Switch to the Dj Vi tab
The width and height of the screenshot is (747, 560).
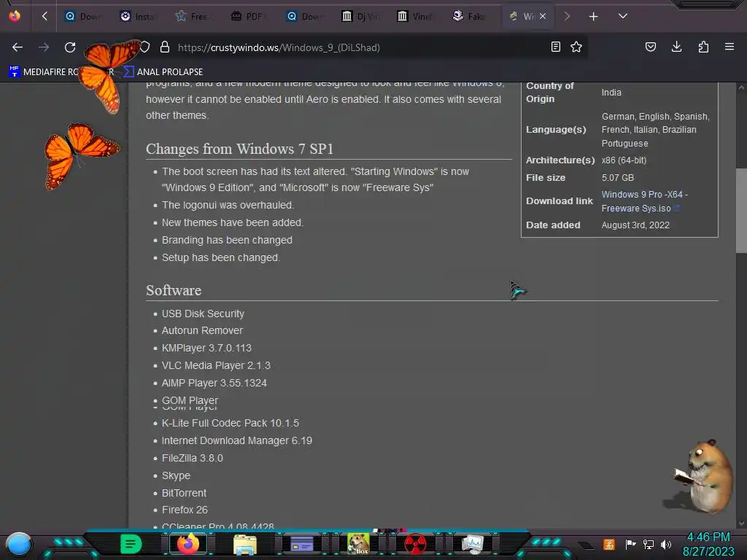point(360,16)
